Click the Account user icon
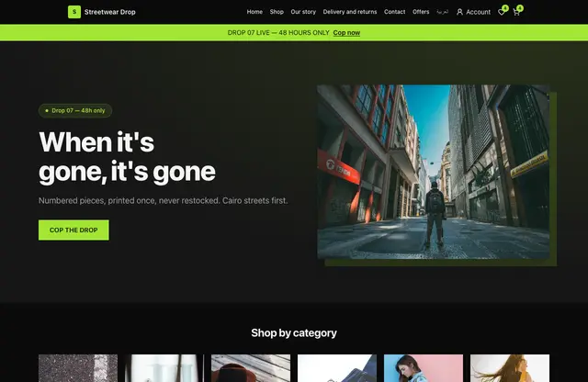The width and height of the screenshot is (588, 382). tap(459, 12)
